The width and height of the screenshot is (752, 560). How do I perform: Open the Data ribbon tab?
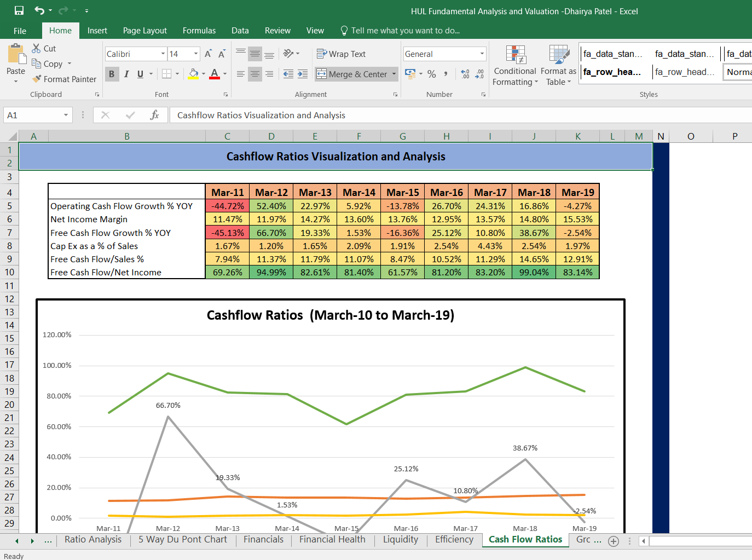[x=240, y=31]
